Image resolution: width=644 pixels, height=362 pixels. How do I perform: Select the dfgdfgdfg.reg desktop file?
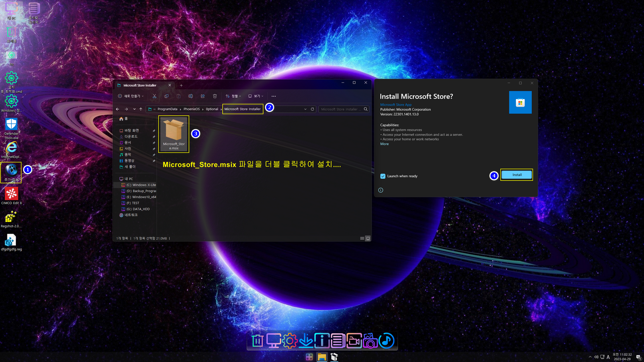click(11, 242)
